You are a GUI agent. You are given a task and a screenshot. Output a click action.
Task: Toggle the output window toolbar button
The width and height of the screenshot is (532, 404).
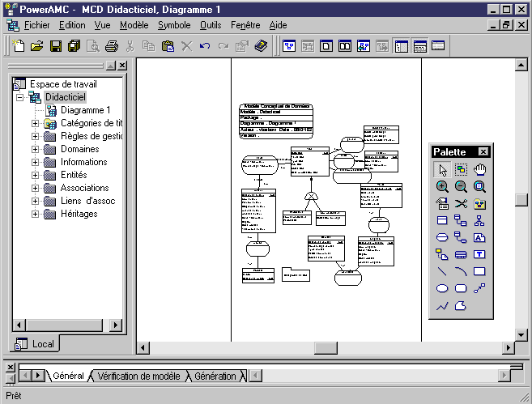click(419, 46)
